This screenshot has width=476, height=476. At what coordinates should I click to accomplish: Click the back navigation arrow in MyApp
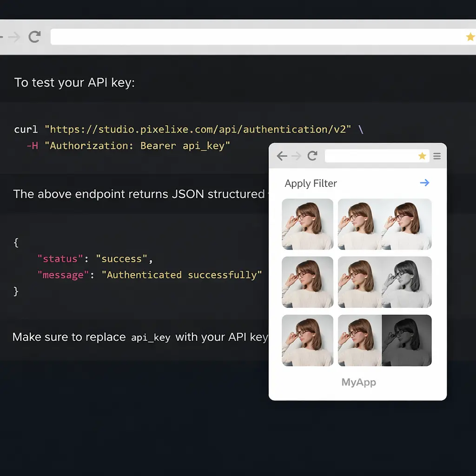[282, 156]
